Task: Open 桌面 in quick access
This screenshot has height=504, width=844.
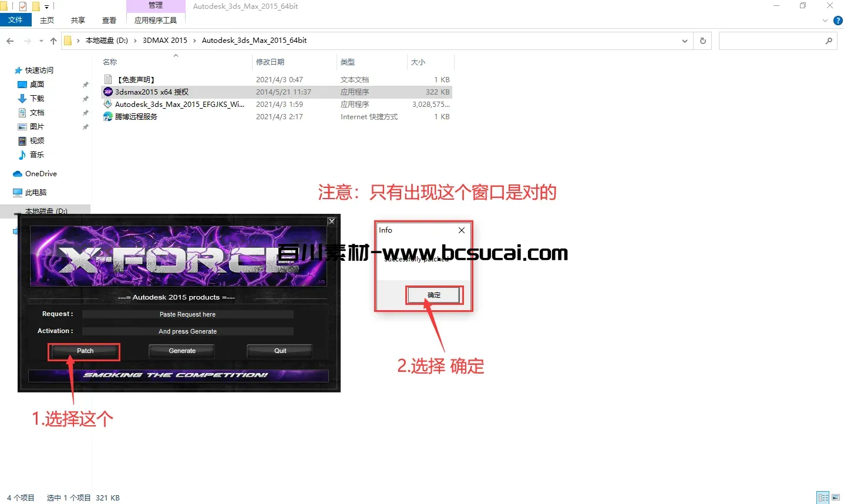Action: click(x=36, y=84)
